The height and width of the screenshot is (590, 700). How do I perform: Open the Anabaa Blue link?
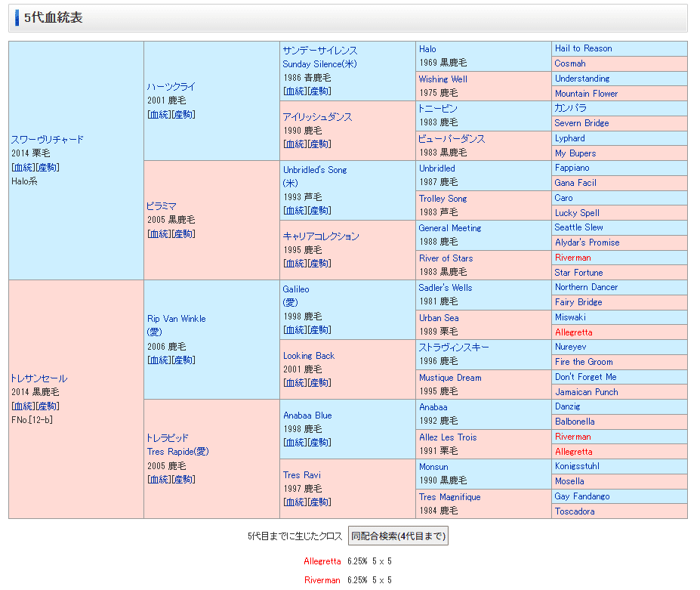[x=307, y=415]
